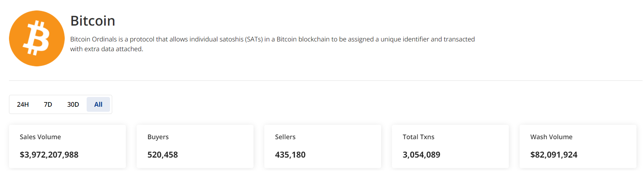
Task: Click the $3,972,207,988 sales volume figure
Action: 49,155
